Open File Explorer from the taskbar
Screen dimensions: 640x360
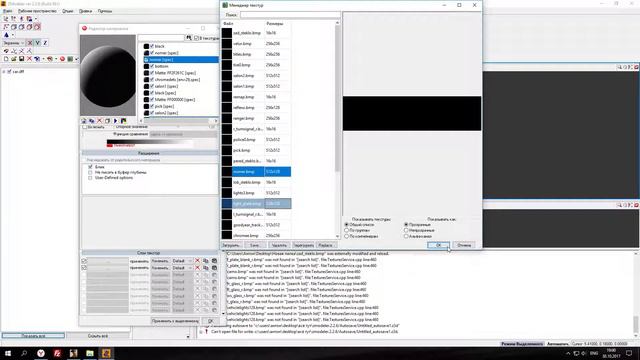(x=90, y=353)
